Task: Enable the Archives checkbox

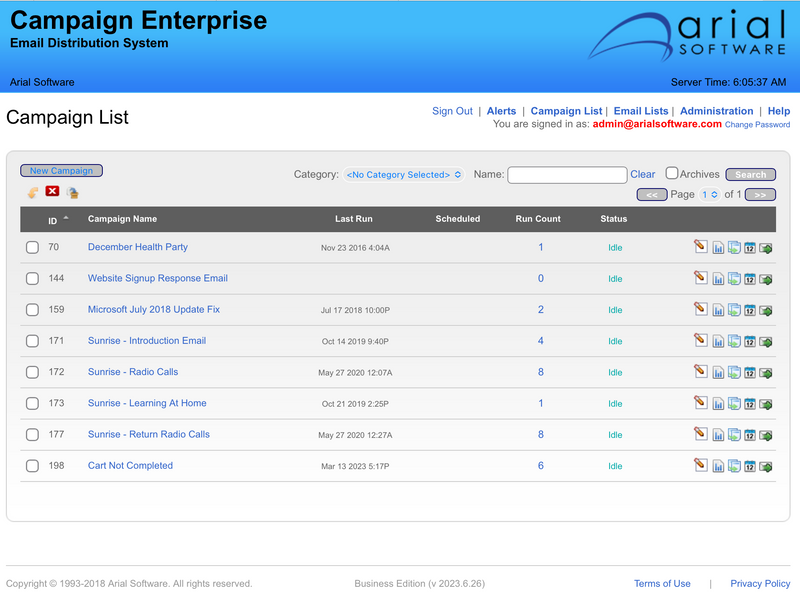Action: pos(671,173)
